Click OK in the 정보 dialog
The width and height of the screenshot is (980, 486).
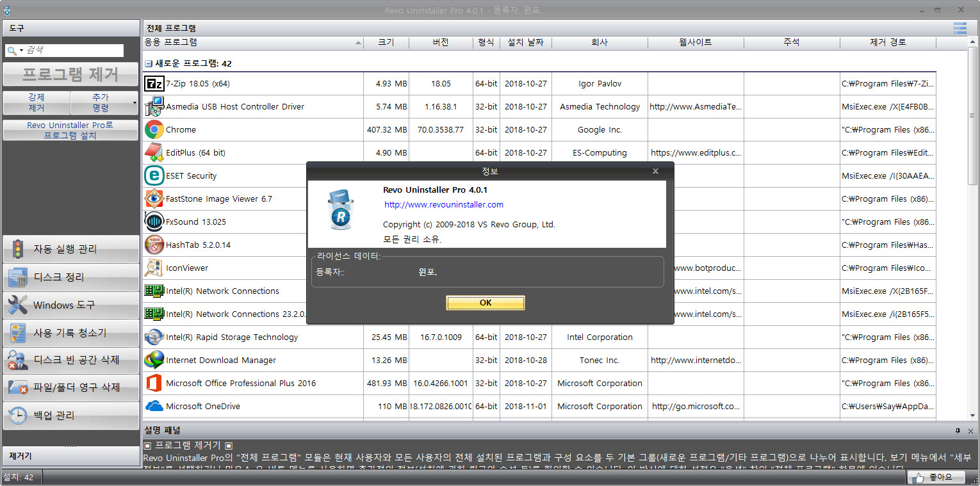click(x=486, y=303)
